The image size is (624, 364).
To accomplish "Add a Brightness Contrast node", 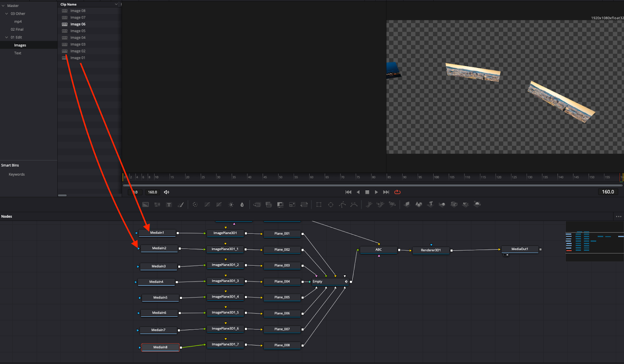I will (x=231, y=205).
